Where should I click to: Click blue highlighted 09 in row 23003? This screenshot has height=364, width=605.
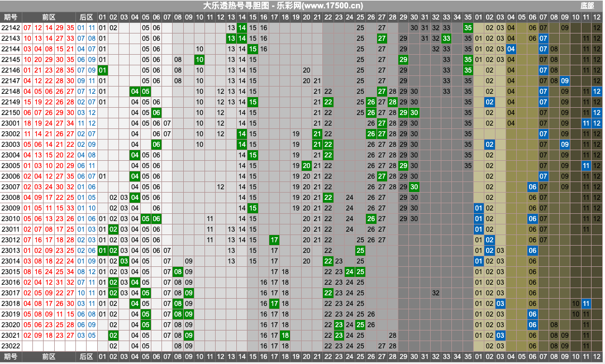click(x=565, y=145)
